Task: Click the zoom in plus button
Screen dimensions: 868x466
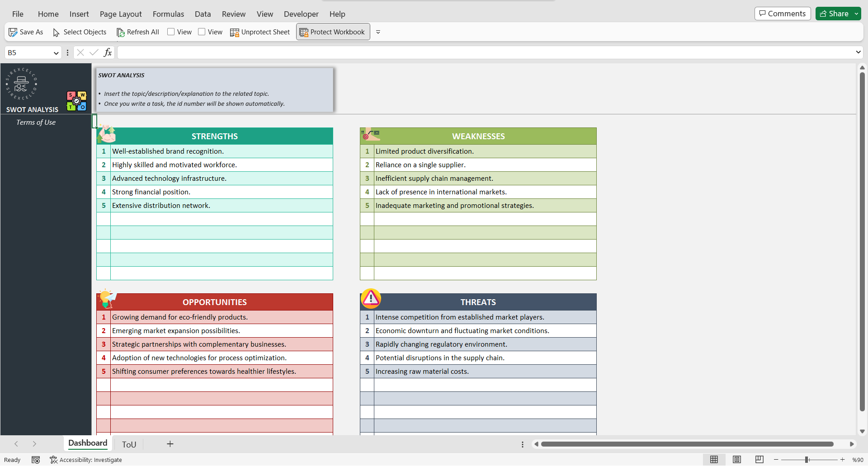Action: 842,460
